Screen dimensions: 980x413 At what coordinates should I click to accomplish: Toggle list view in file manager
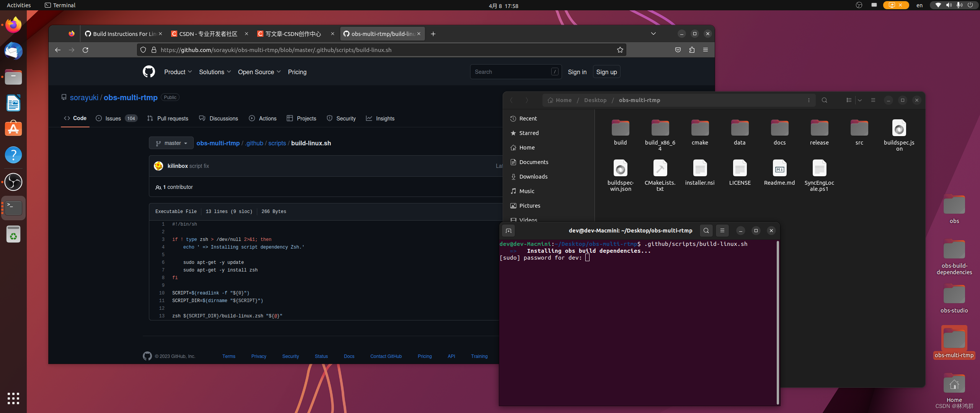[849, 100]
